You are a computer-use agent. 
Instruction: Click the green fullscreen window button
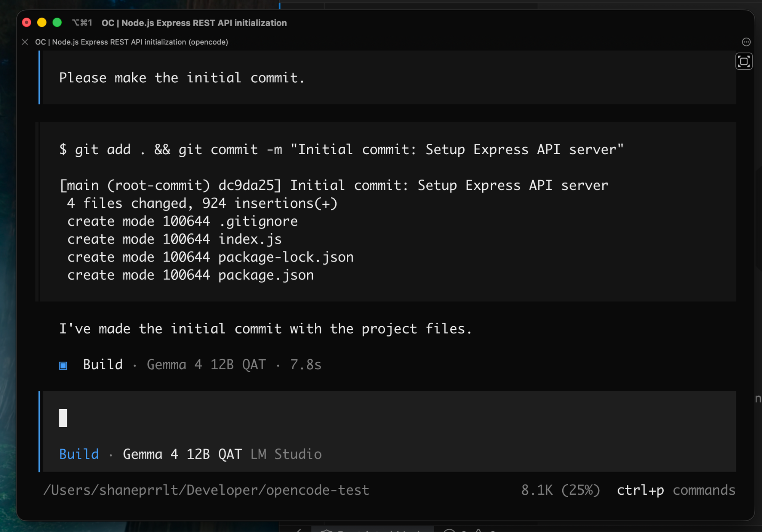(57, 22)
